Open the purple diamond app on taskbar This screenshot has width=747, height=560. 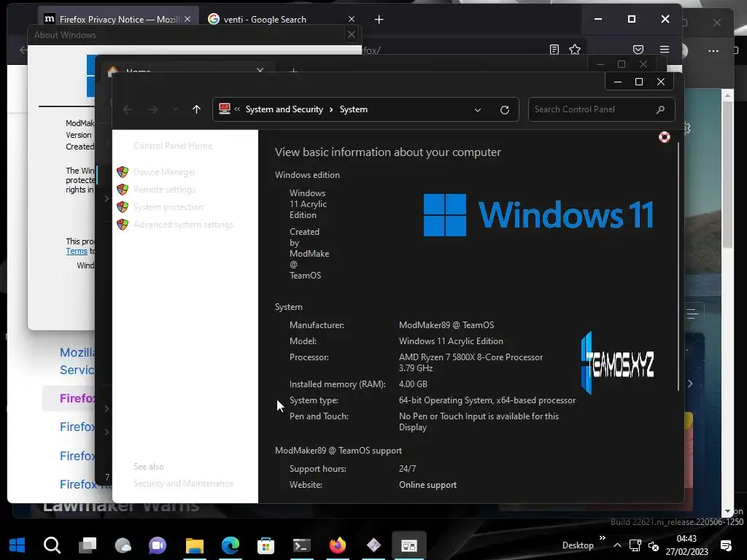click(x=373, y=545)
